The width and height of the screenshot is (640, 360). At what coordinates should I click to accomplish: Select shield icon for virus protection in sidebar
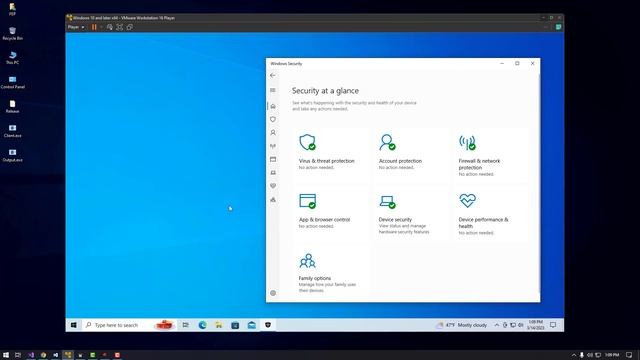tap(273, 119)
